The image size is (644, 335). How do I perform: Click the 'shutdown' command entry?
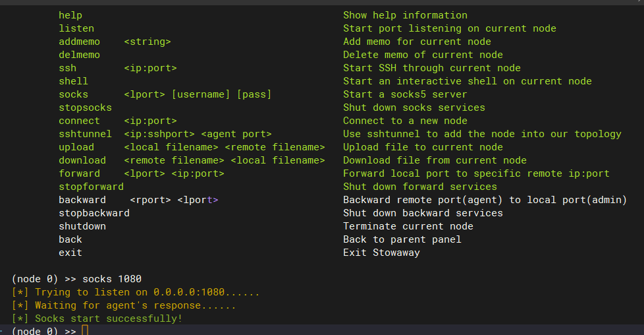pos(82,226)
